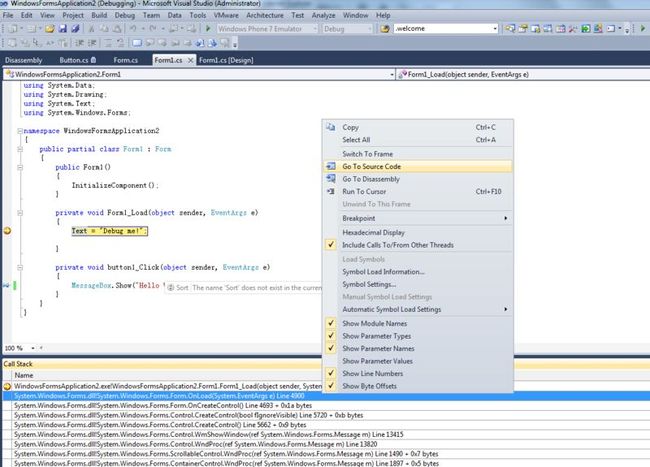
Task: Select ScrollableControl.WndProc Line 1490 call stack row
Action: point(326,454)
